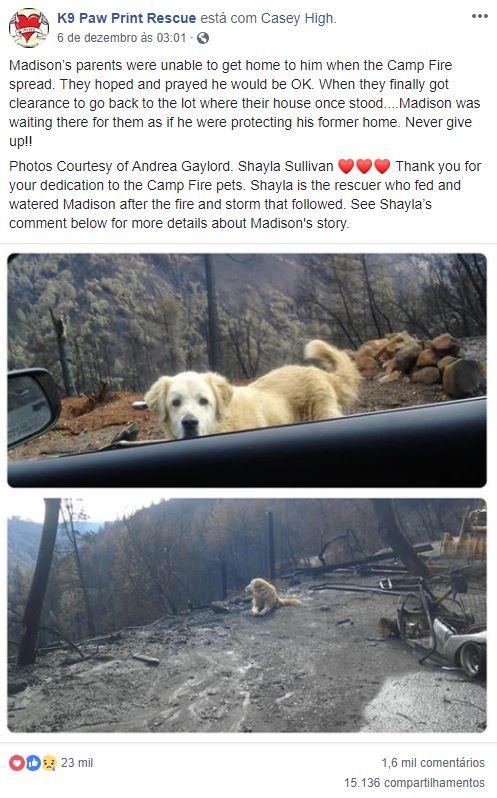Click the post text about Madison's parents
497x798 pixels.
point(245,103)
